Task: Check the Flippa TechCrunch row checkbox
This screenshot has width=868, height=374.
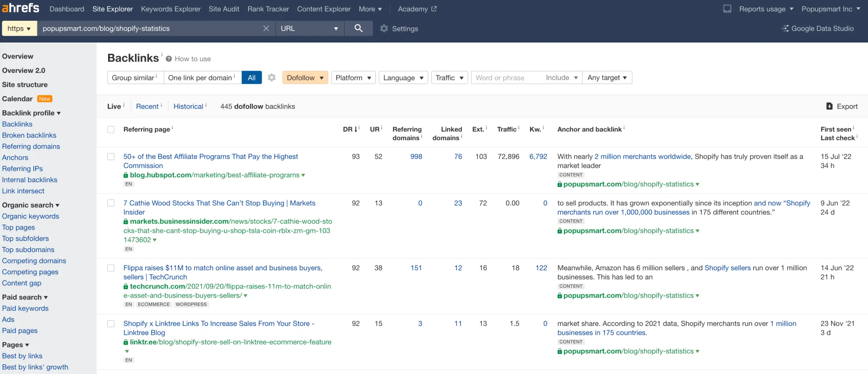Action: (111, 268)
